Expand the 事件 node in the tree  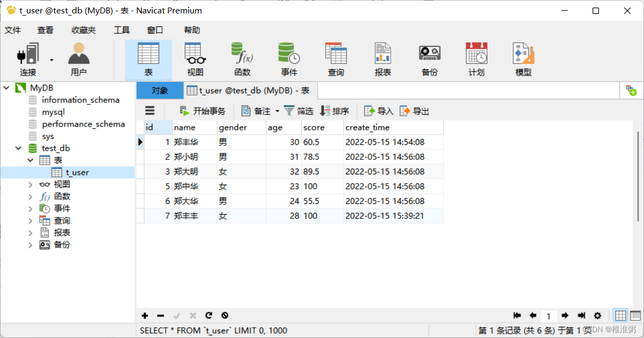(31, 208)
